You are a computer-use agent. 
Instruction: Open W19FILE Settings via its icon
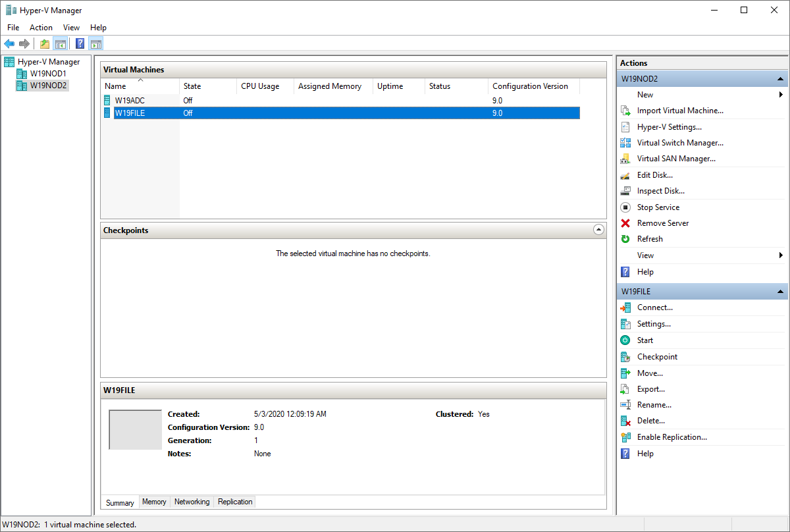pos(625,324)
